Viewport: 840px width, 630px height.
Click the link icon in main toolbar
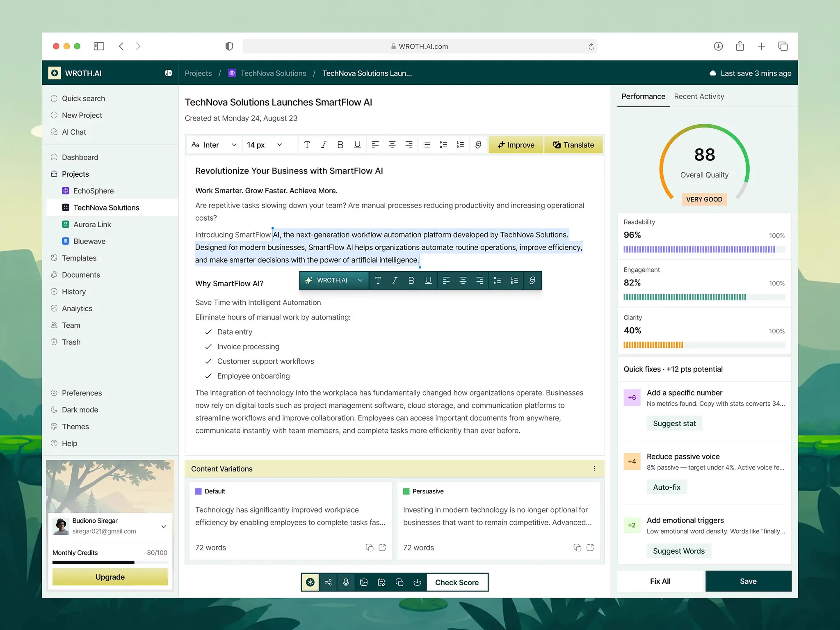[x=478, y=145]
